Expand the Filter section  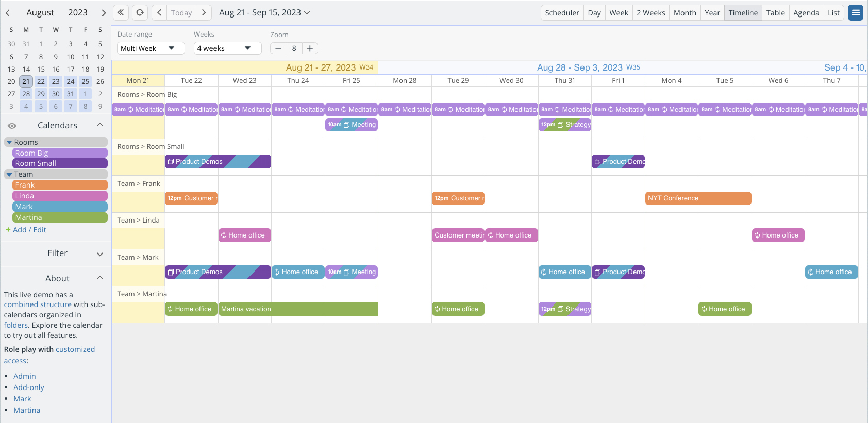tap(100, 253)
